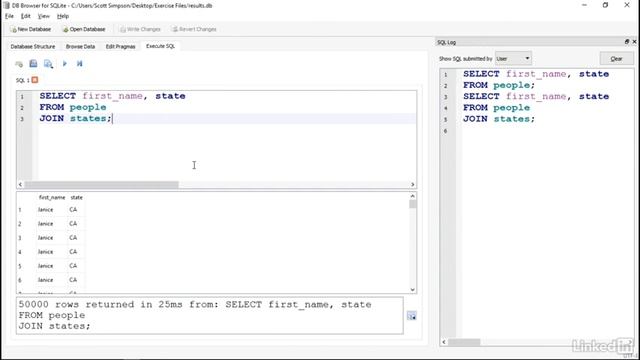Click SQL Log horizontal scrollbar thumb
Viewport: 640px width, 360px height.
tap(464, 342)
